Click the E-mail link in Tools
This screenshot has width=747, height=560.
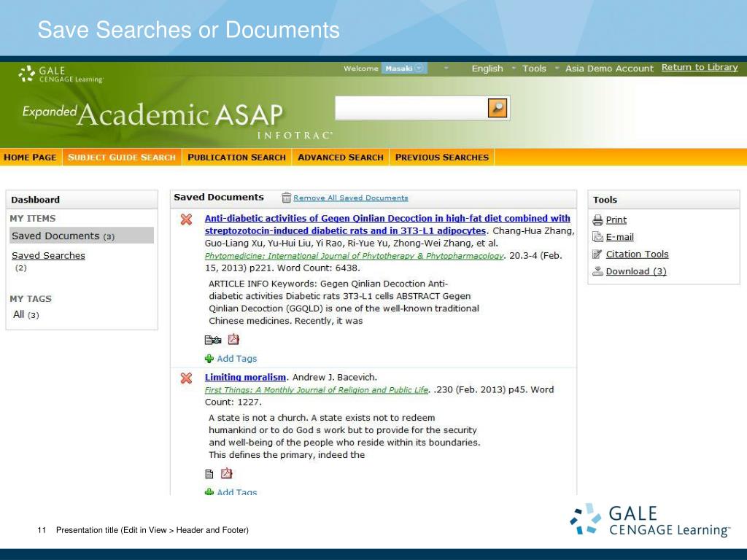(x=620, y=237)
